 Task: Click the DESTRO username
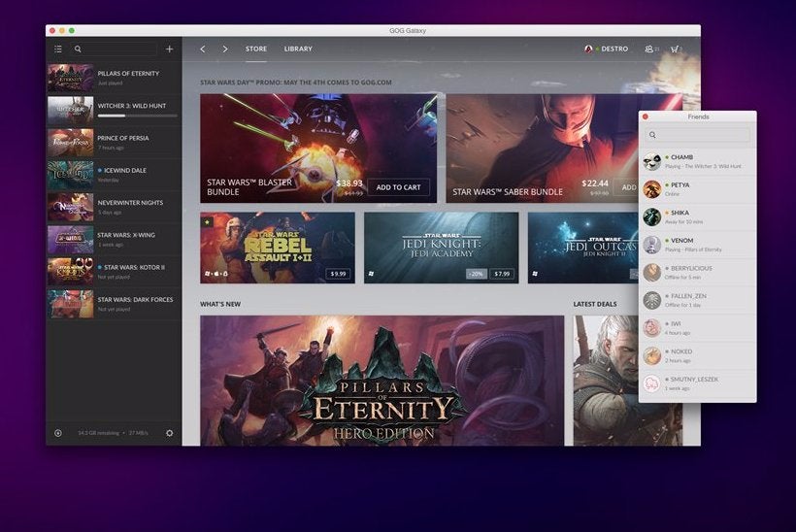tap(614, 49)
